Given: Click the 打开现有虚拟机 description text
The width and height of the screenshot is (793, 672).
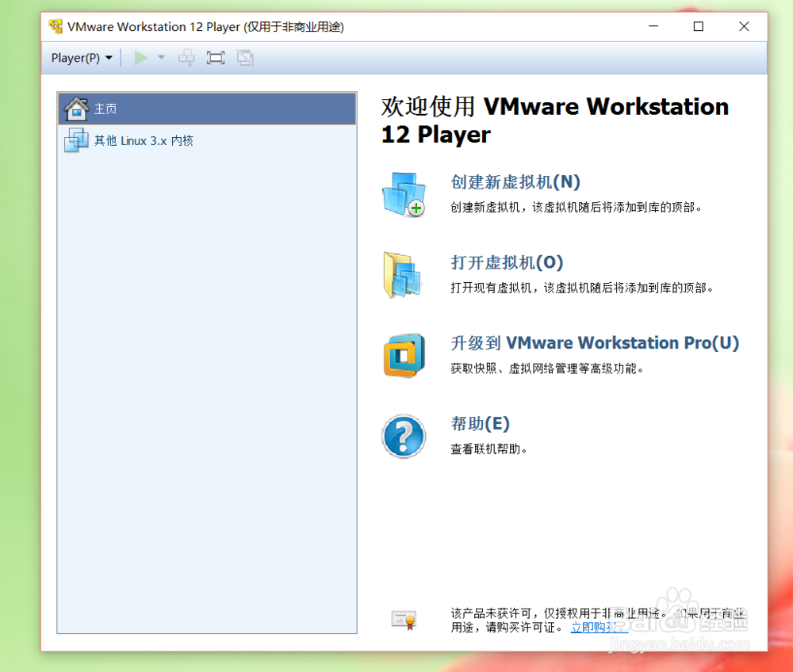Looking at the screenshot, I should [x=582, y=288].
